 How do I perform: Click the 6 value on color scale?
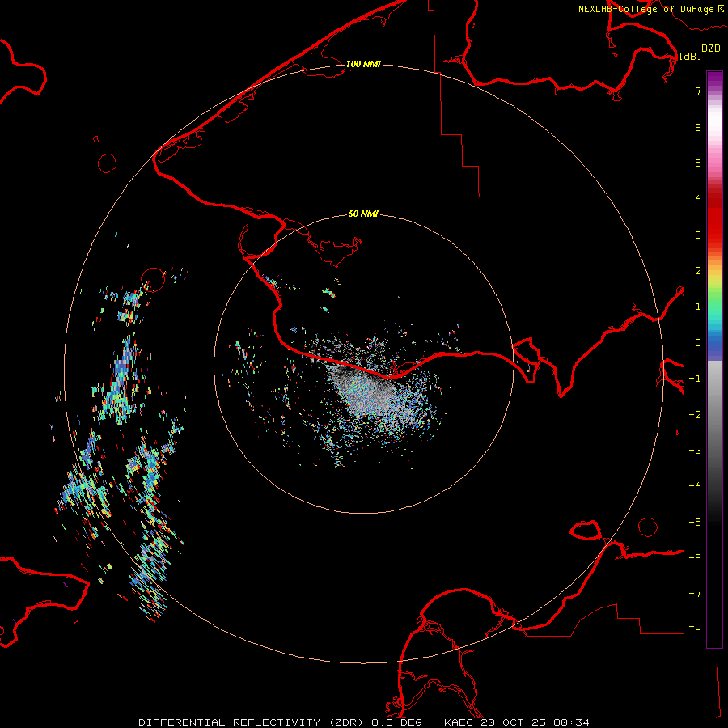point(698,127)
